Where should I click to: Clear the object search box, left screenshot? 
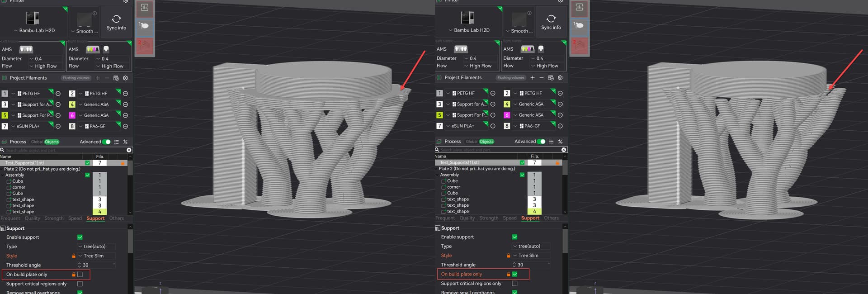pos(129,150)
